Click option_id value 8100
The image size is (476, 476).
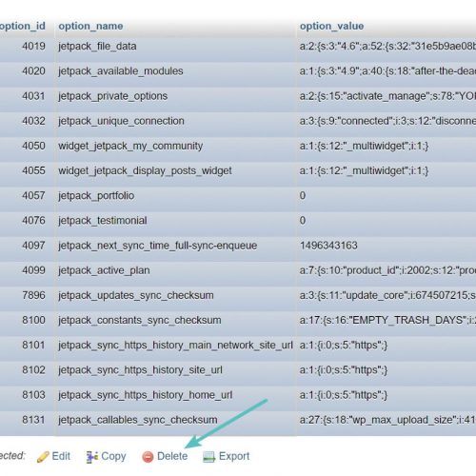coord(33,320)
